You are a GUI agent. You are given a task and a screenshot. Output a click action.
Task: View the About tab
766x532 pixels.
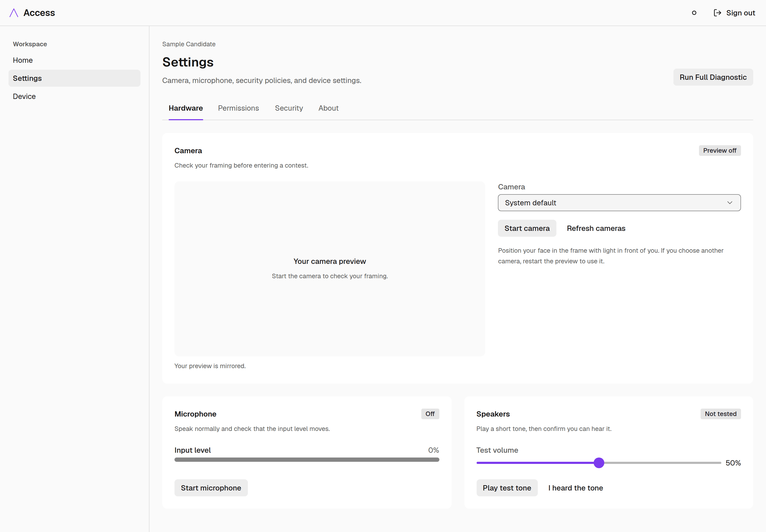328,108
